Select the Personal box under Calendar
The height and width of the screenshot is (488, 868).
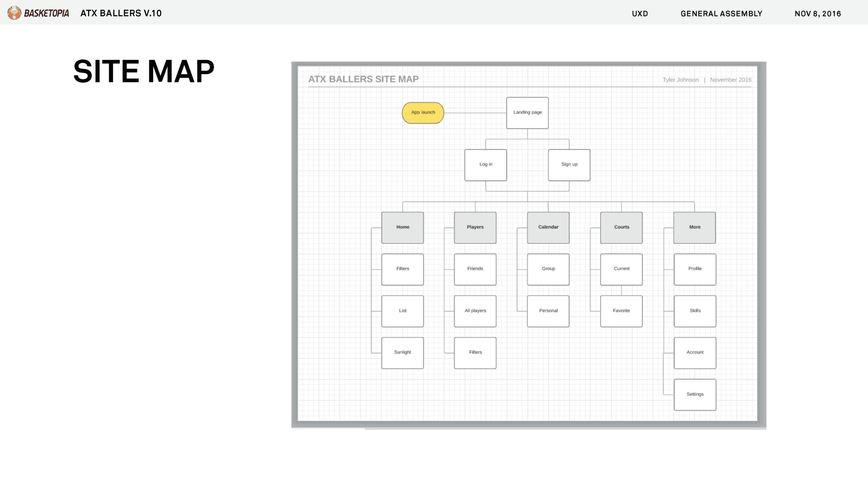click(x=548, y=311)
